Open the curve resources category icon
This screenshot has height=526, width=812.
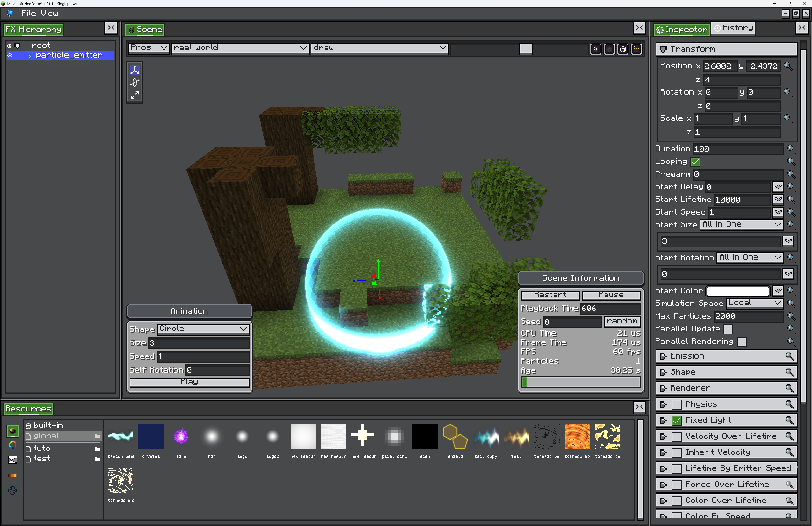coord(13,460)
